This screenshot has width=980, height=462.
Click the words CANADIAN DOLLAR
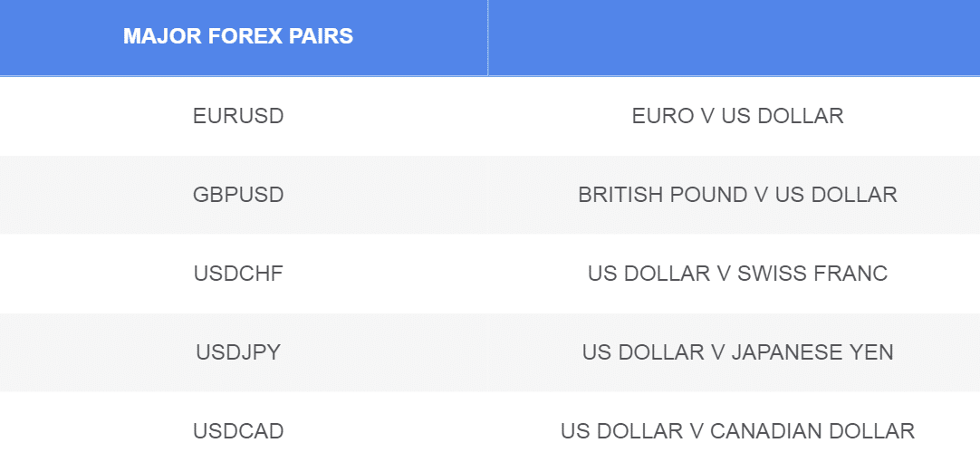pyautogui.click(x=812, y=431)
